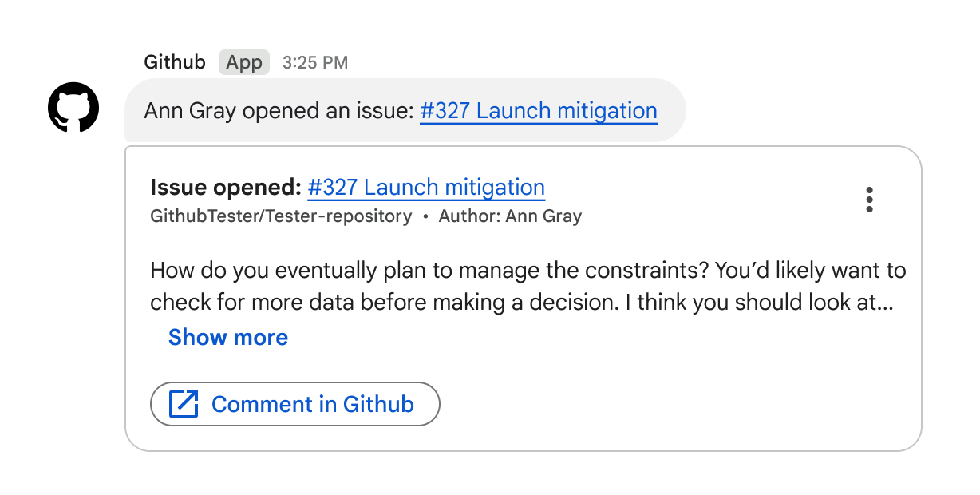Click the issue preview card body text

527,286
